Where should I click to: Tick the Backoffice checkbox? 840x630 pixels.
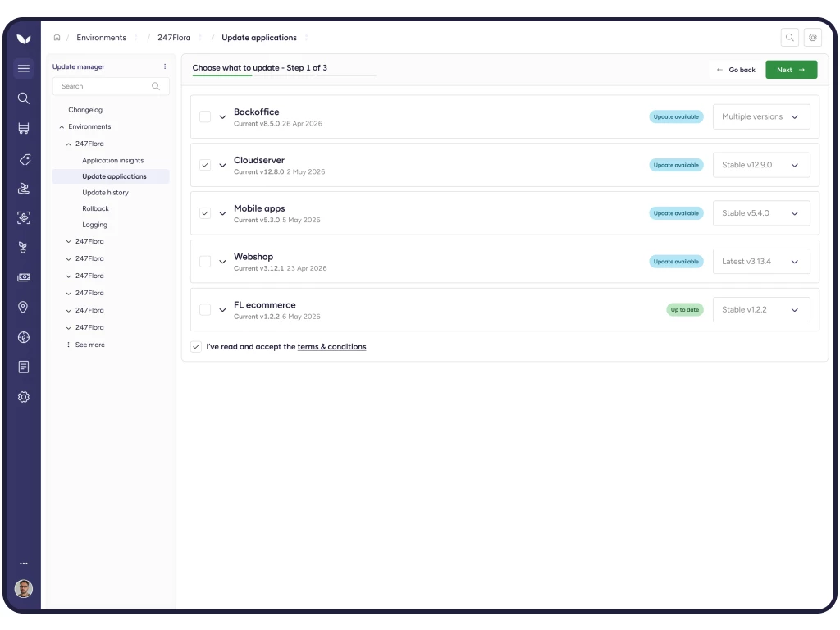coord(205,116)
